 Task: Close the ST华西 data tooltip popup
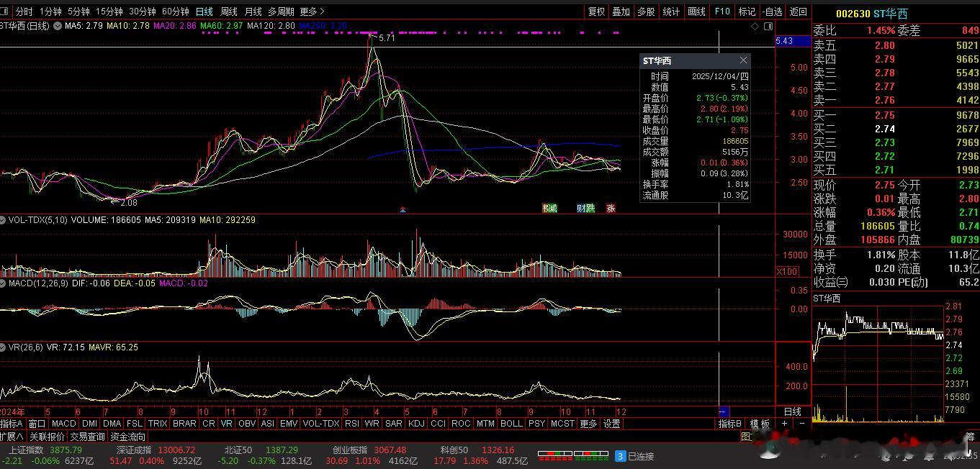tap(743, 60)
